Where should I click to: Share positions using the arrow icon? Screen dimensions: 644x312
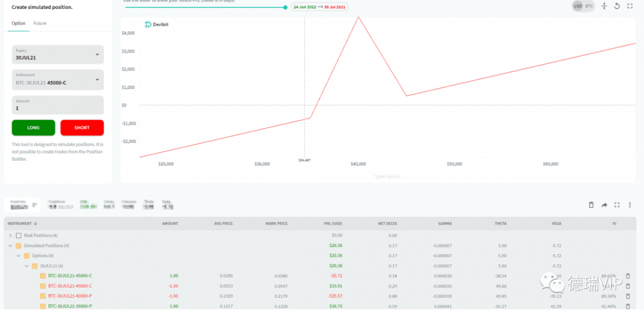[604, 205]
